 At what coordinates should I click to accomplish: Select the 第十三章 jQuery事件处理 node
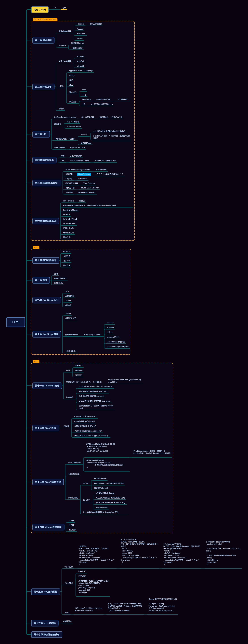tap(48, 482)
